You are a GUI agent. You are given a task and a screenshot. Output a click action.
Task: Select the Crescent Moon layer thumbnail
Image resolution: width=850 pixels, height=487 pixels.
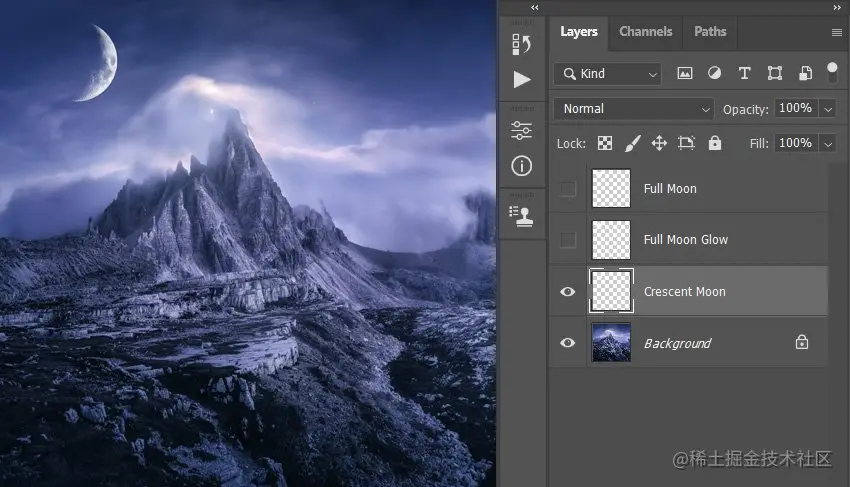611,291
